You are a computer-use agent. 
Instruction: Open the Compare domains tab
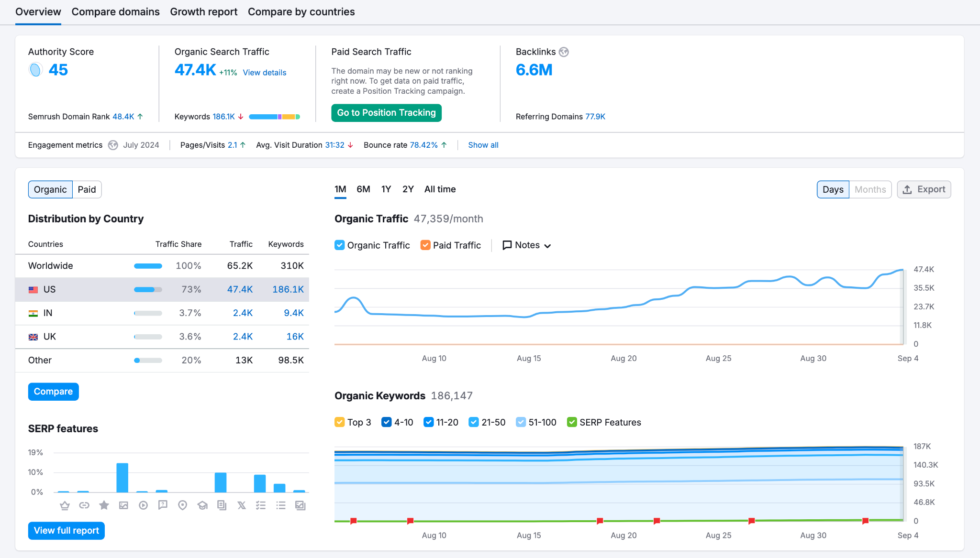pos(115,12)
